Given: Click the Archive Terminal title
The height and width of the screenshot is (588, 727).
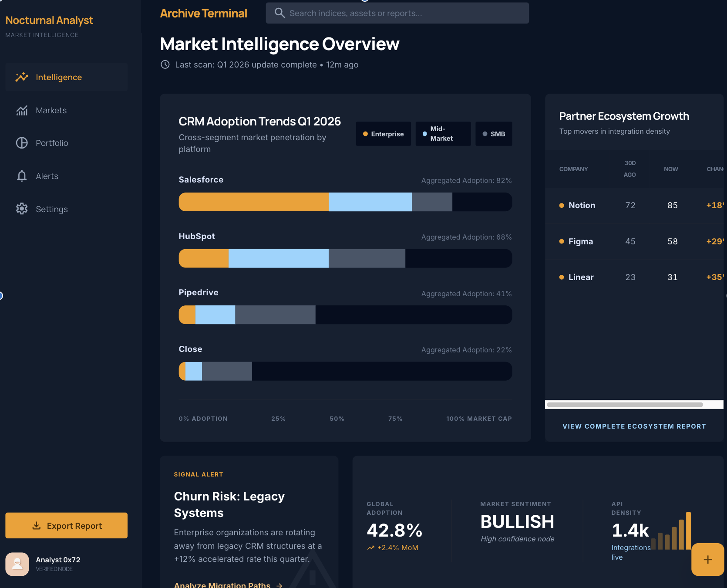Looking at the screenshot, I should click(x=203, y=13).
